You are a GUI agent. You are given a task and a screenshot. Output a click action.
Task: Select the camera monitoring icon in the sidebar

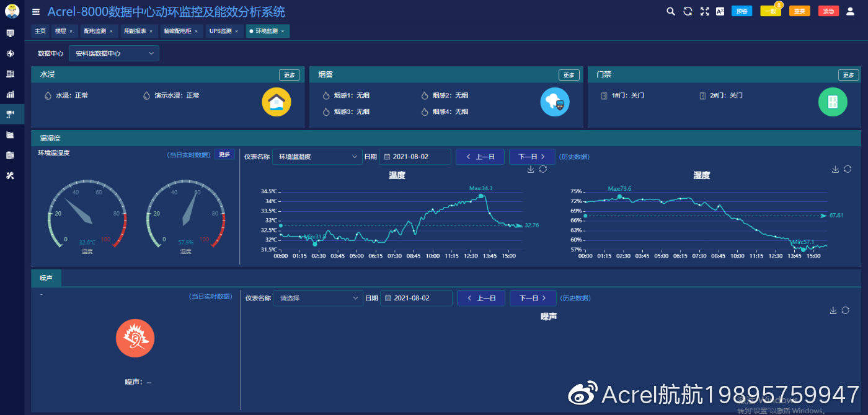point(10,114)
